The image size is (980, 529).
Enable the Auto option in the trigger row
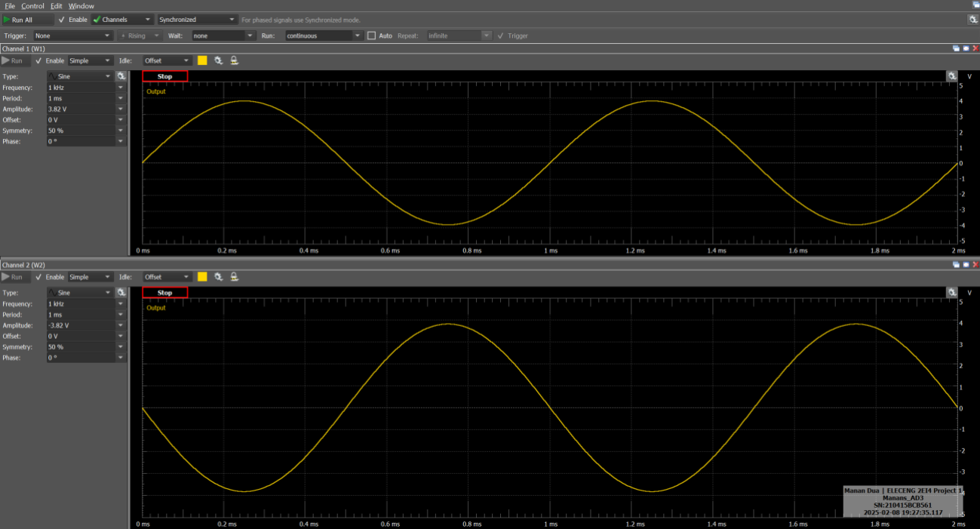tap(370, 35)
